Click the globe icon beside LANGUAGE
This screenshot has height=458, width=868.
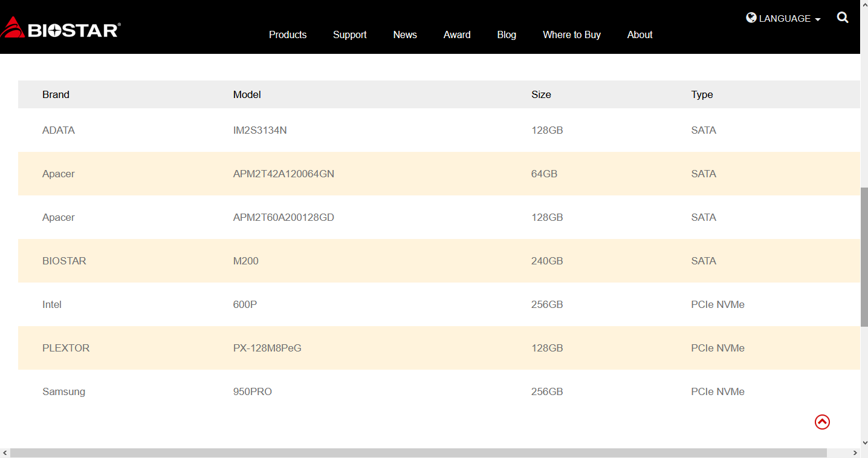point(751,18)
